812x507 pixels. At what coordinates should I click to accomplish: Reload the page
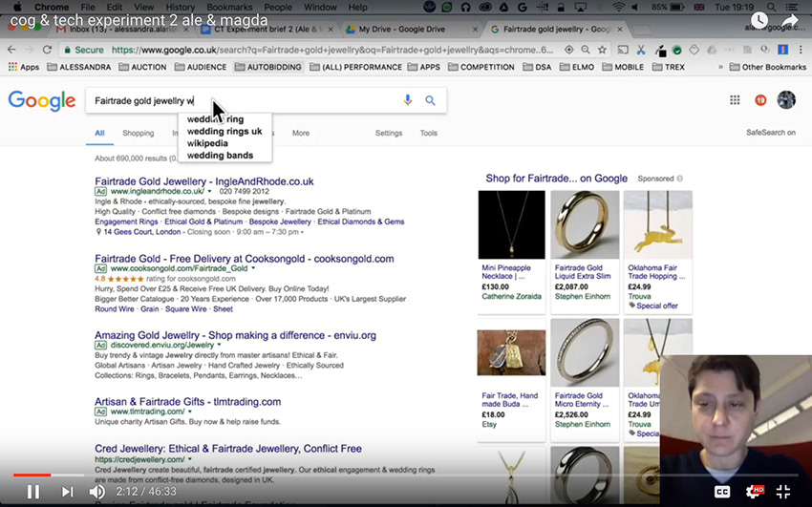(x=47, y=50)
